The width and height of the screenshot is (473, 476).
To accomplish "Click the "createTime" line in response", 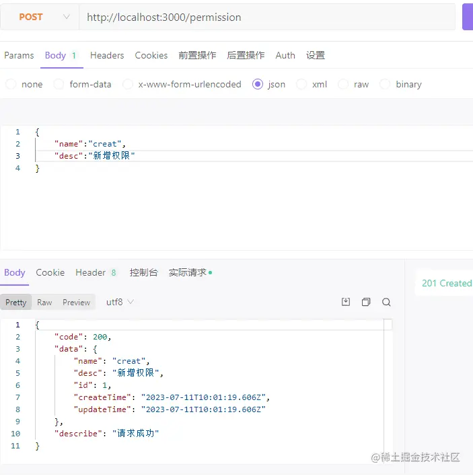I will pyautogui.click(x=172, y=397).
